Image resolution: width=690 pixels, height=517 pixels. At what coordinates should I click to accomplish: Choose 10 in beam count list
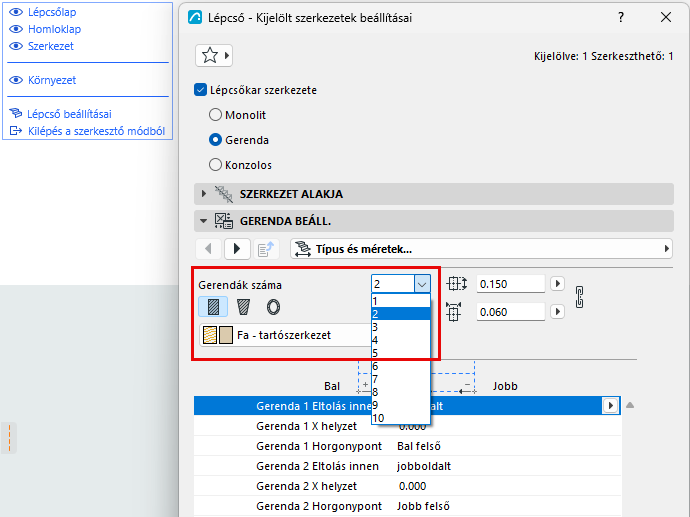click(x=401, y=418)
